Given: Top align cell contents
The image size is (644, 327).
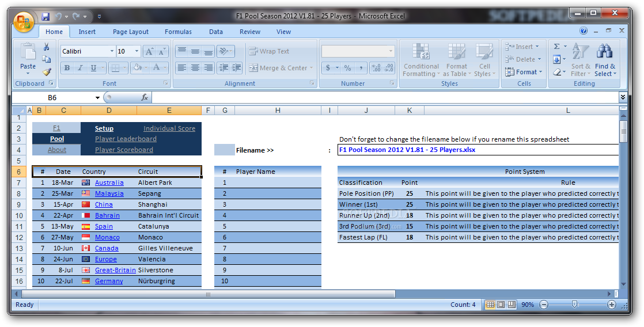Looking at the screenshot, I should point(182,51).
